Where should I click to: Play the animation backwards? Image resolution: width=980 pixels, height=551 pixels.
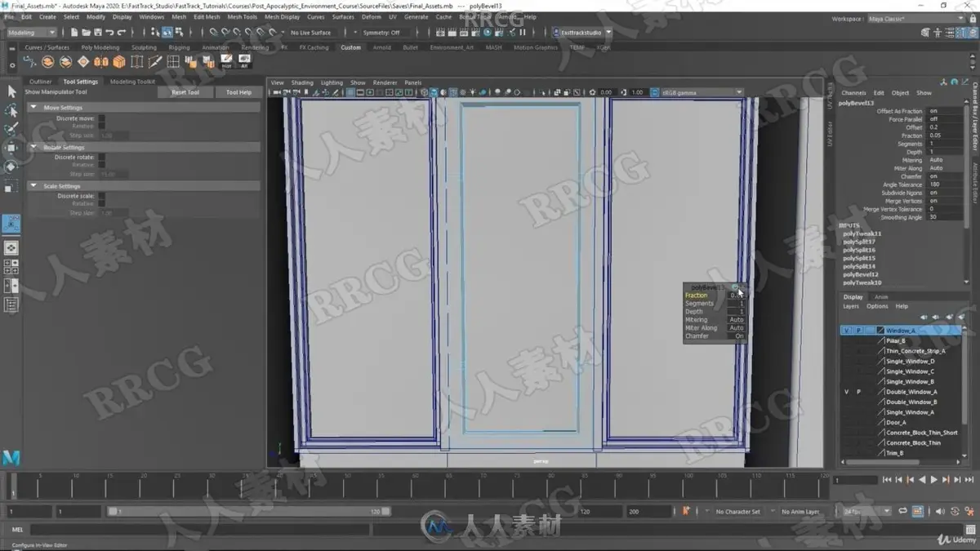coord(923,480)
